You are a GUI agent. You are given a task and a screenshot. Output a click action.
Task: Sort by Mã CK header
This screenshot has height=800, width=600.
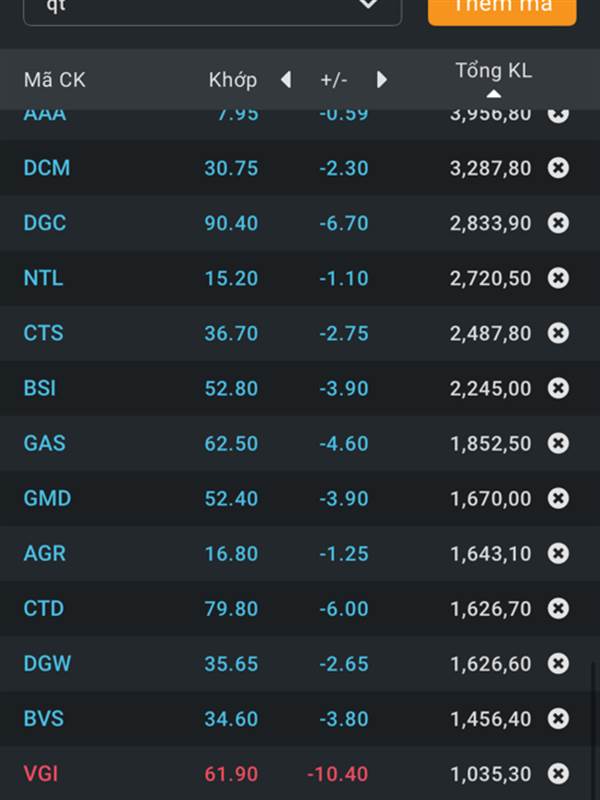coord(55,80)
